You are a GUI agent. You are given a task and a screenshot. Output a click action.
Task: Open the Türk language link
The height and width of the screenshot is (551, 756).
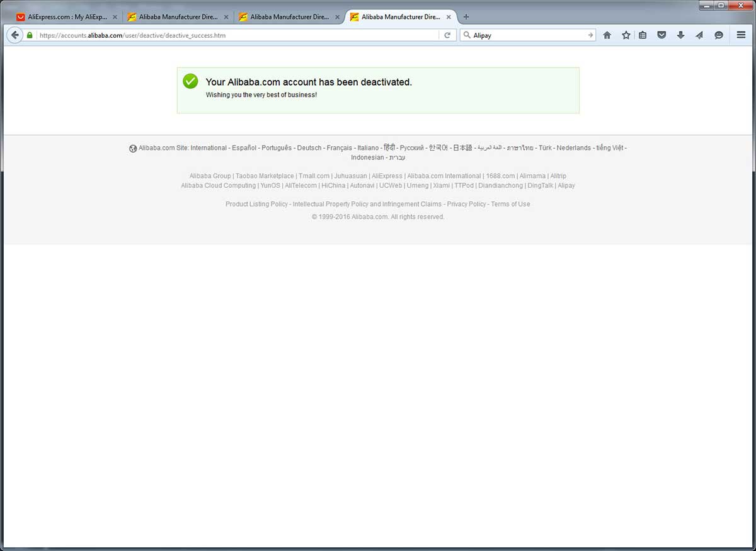click(x=545, y=148)
